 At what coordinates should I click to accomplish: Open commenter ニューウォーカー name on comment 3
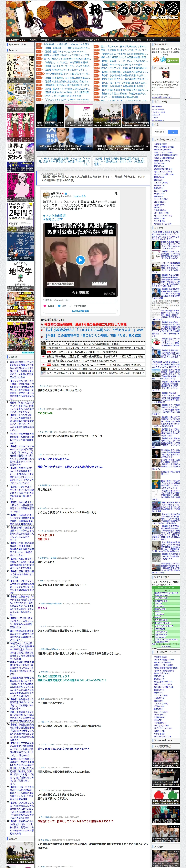(47, 432)
